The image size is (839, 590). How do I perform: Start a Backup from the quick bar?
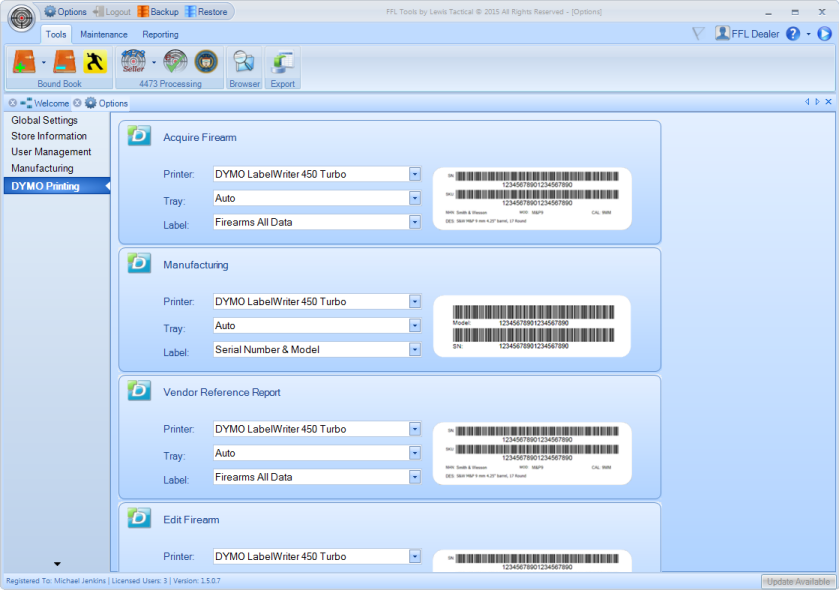[x=158, y=11]
